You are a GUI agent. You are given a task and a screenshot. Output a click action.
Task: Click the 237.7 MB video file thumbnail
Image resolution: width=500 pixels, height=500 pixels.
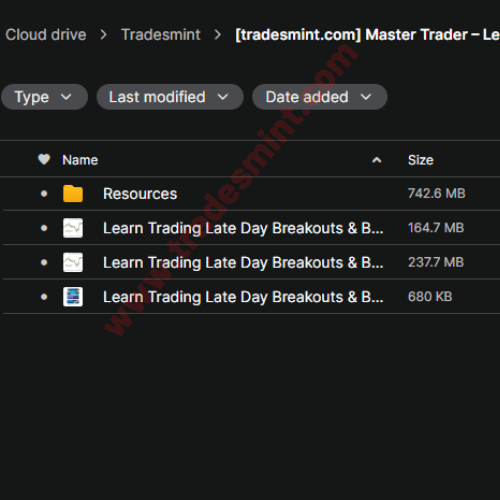[73, 262]
